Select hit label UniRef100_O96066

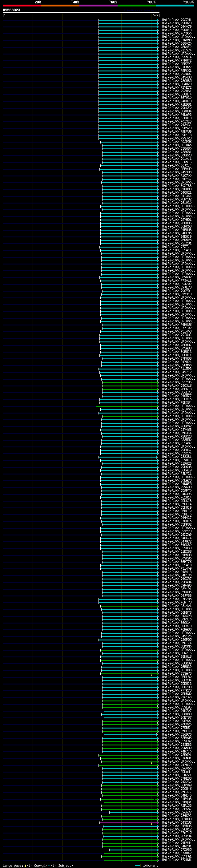pyautogui.click(x=177, y=768)
